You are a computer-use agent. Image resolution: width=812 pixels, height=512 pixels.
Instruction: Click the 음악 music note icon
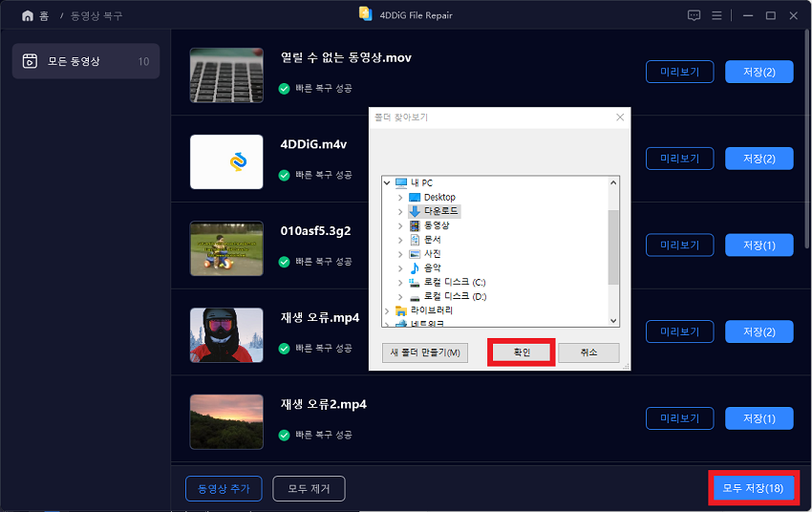pos(415,268)
